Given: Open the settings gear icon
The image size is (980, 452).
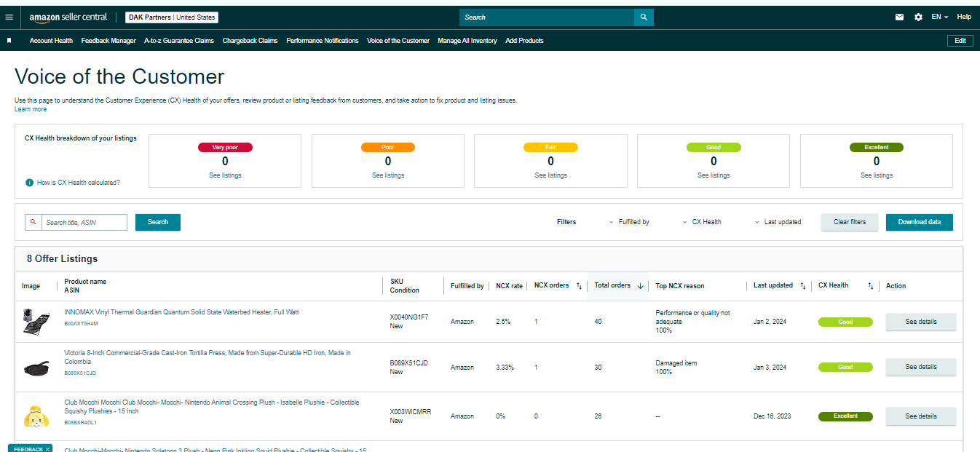Looking at the screenshot, I should click(x=918, y=17).
